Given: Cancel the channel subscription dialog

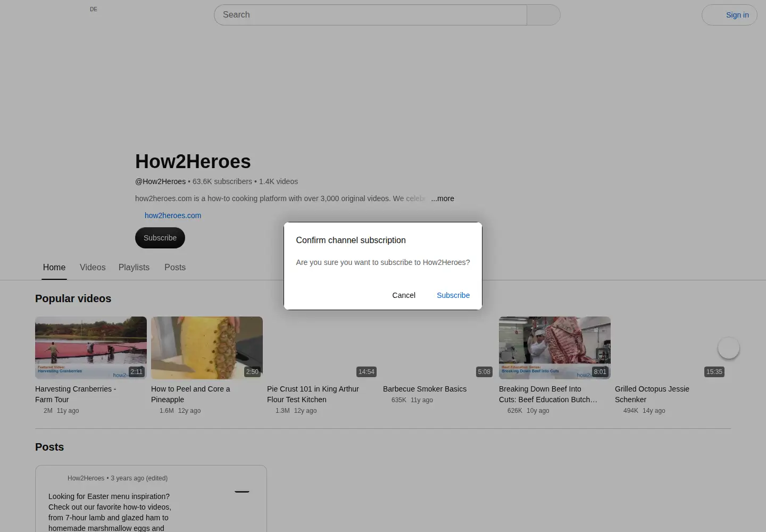Looking at the screenshot, I should point(404,295).
